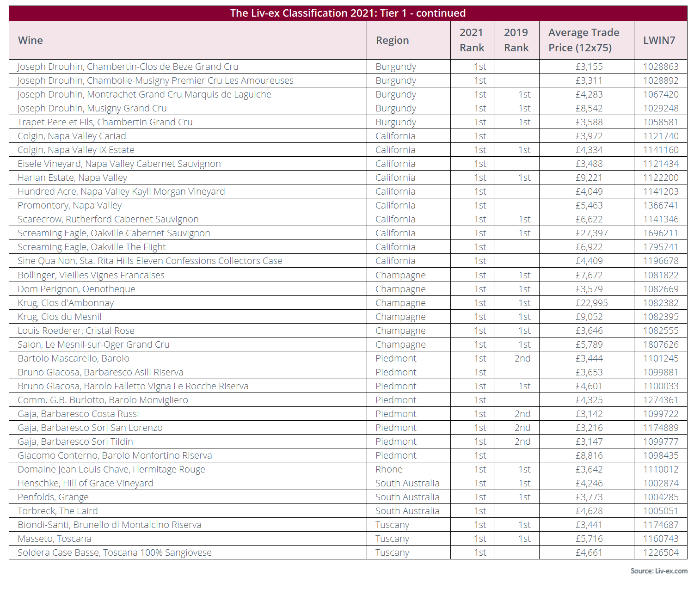Image resolution: width=700 pixels, height=589 pixels.
Task: Select "Harlan Estate, Napa Valley"
Action: 72,178
